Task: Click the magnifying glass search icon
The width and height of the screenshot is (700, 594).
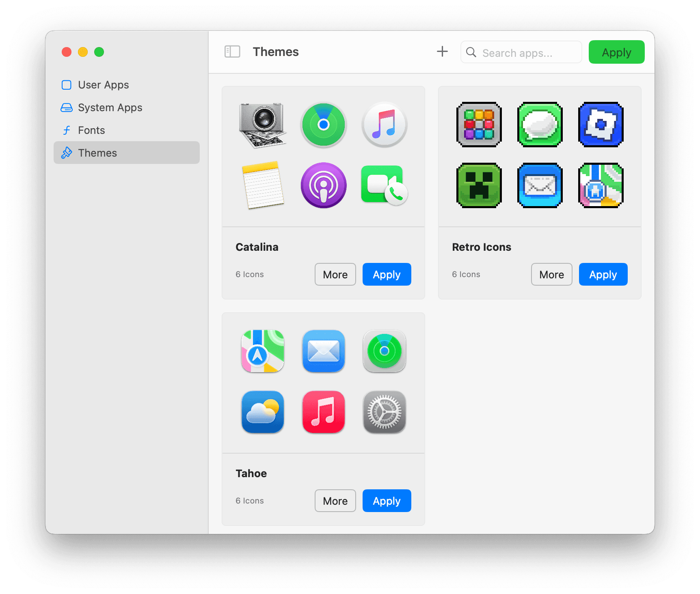Action: coord(471,52)
